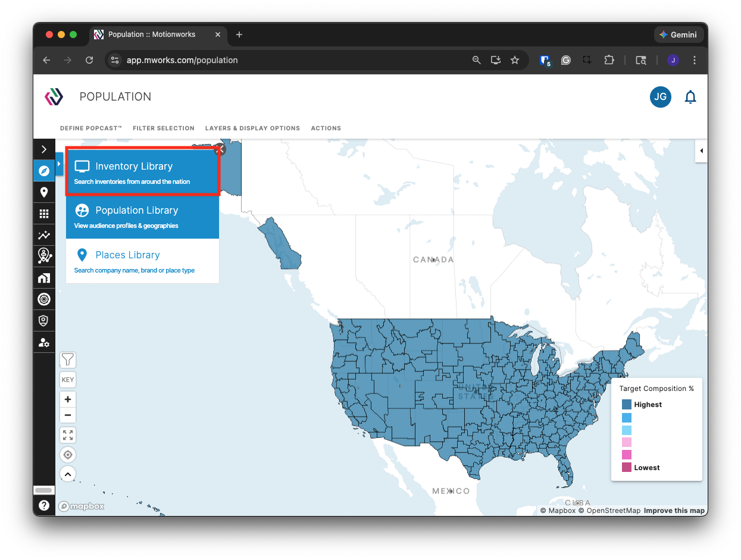The width and height of the screenshot is (741, 560).
Task: Close the Population :: Motionworks tab
Action: [x=218, y=35]
